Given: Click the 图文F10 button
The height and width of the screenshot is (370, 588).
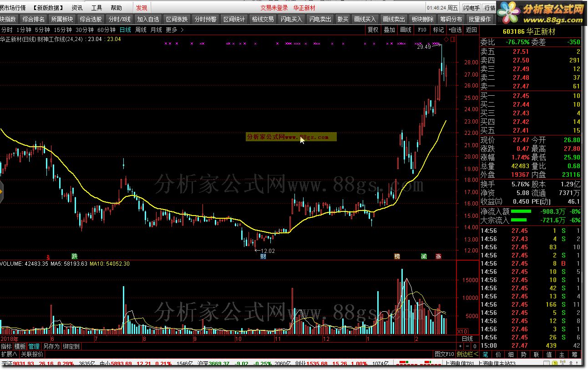Looking at the screenshot, I should coord(444,354).
